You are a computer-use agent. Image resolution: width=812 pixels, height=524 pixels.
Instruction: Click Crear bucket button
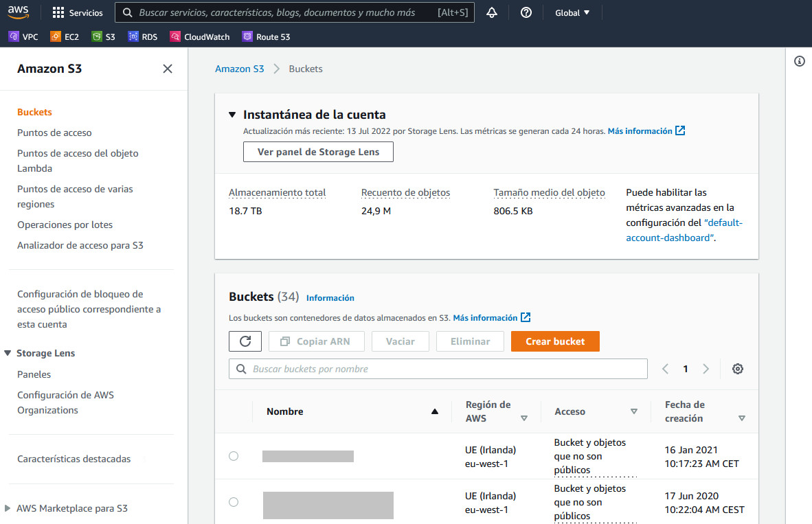point(555,341)
